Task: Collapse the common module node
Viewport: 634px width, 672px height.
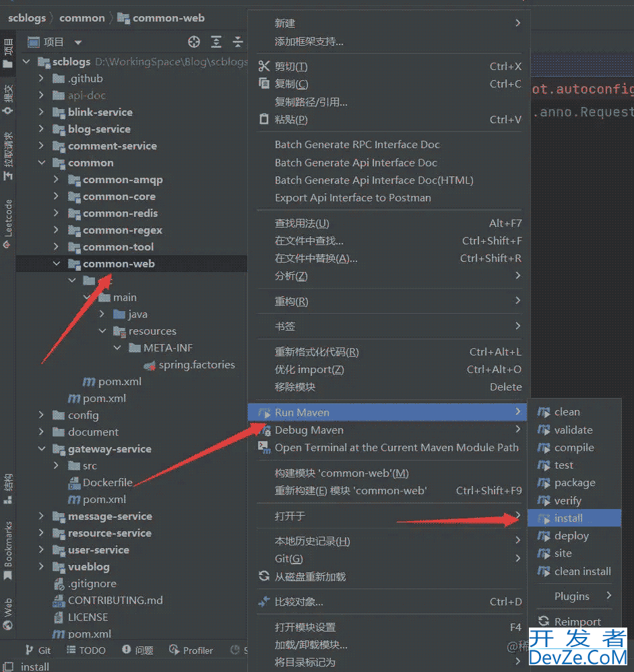Action: point(42,162)
